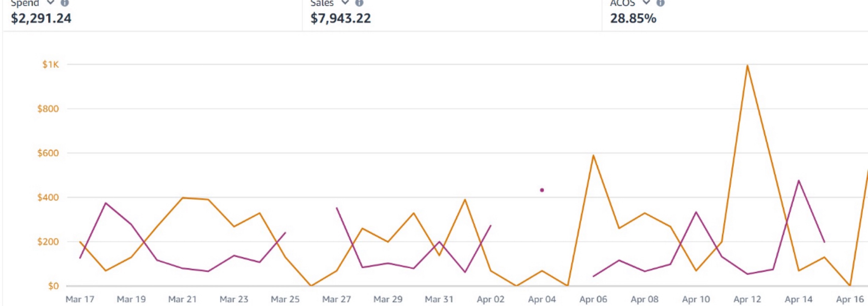The width and height of the screenshot is (868, 306).
Task: Click the purple line peak near Apr 14
Action: 799,181
